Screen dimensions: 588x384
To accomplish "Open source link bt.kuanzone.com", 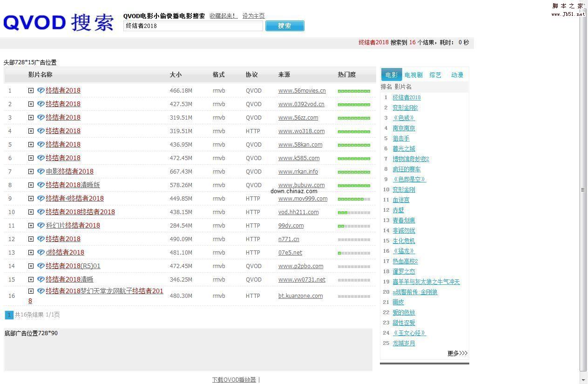I will click(x=300, y=296).
